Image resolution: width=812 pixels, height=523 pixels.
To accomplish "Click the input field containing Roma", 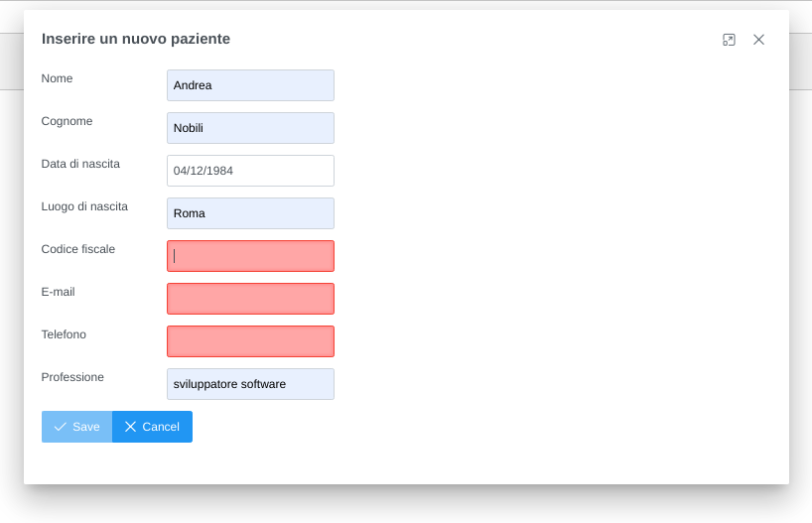I will [250, 213].
